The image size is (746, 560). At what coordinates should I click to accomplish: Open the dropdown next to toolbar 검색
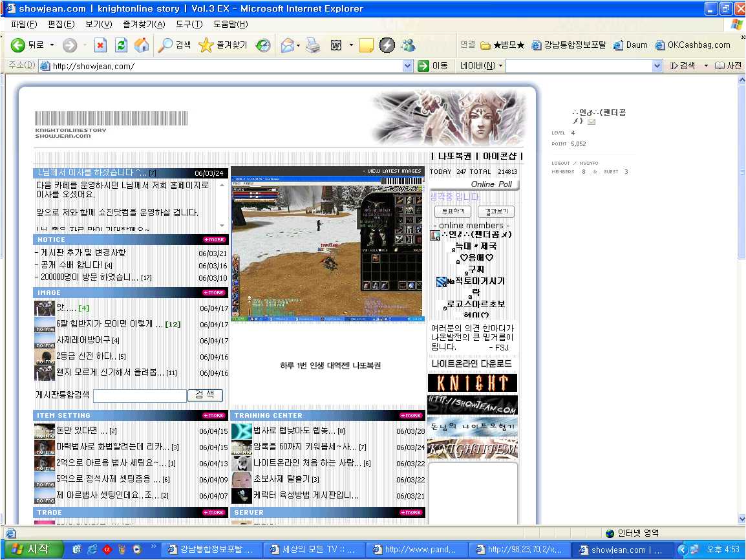(706, 66)
